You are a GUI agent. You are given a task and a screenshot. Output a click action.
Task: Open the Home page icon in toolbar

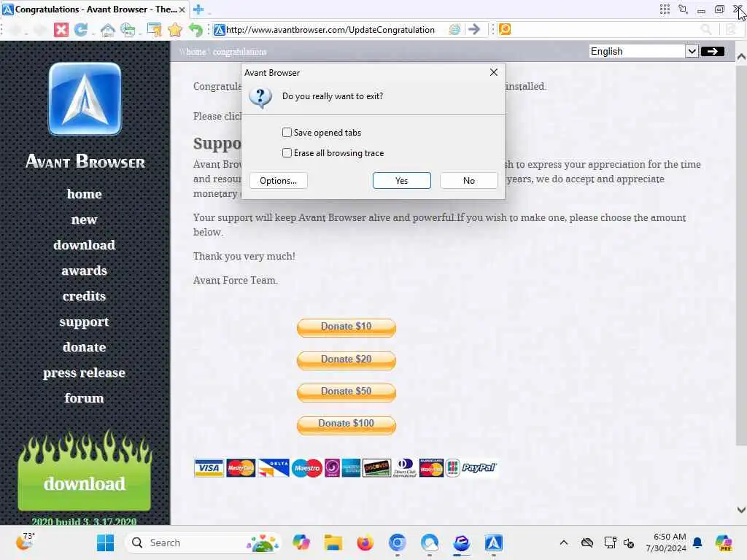(108, 30)
